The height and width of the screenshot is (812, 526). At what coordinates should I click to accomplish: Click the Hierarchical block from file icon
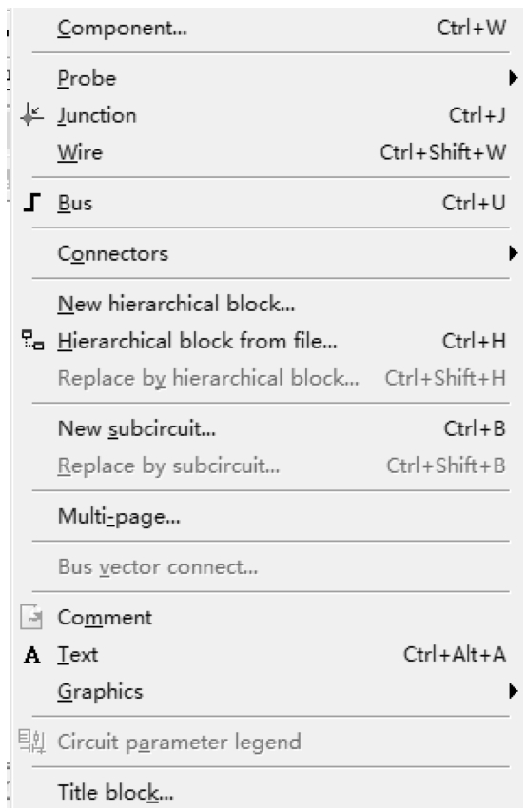click(x=32, y=340)
